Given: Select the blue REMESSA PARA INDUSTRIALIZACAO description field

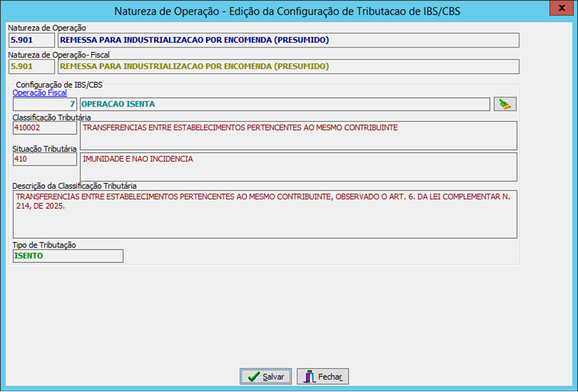Looking at the screenshot, I should (288, 40).
